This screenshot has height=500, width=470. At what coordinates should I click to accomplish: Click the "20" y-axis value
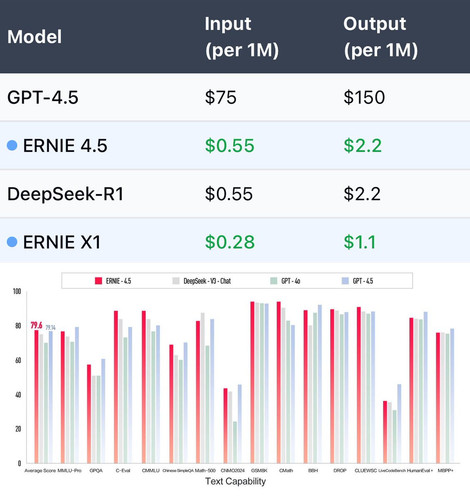pos(18,429)
